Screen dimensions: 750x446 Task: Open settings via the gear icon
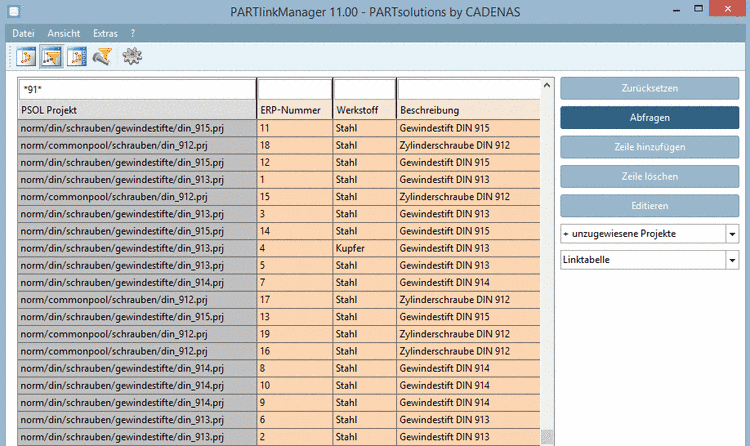(x=132, y=56)
